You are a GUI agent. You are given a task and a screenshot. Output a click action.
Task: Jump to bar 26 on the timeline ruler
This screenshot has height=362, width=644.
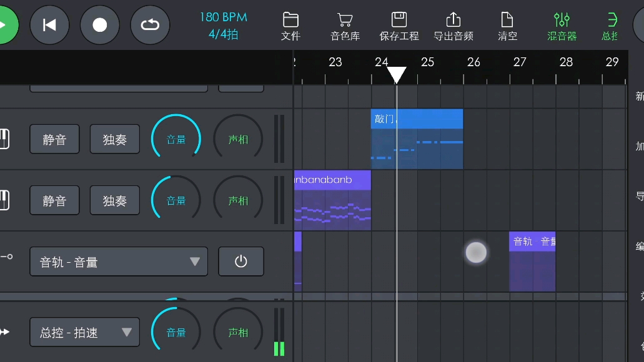(473, 62)
